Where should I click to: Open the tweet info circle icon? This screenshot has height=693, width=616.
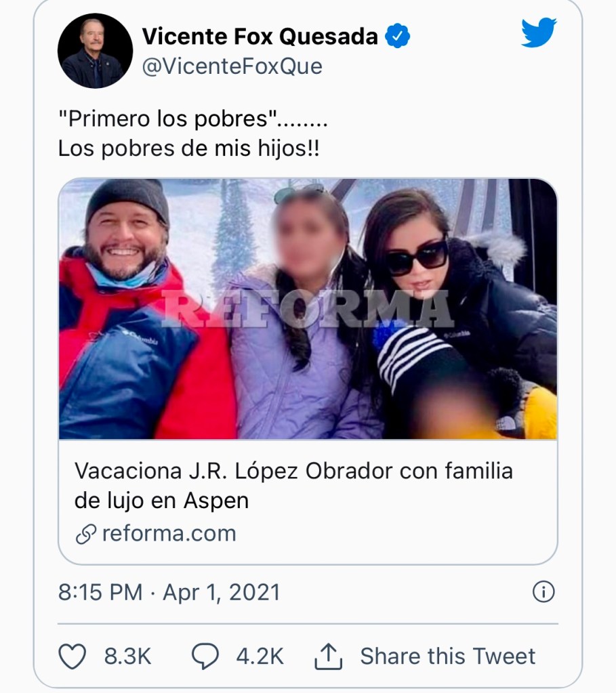[543, 592]
